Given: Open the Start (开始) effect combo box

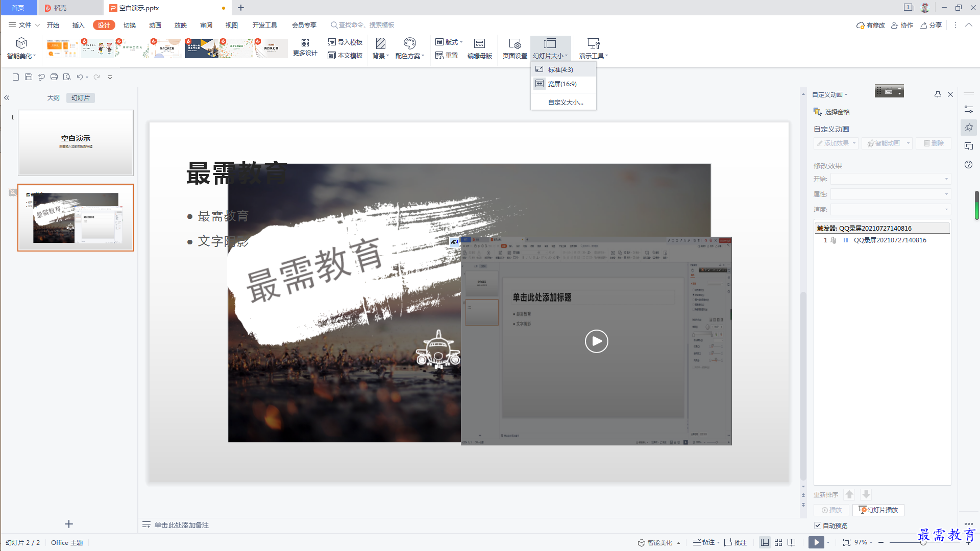Looking at the screenshot, I should click(x=890, y=179).
